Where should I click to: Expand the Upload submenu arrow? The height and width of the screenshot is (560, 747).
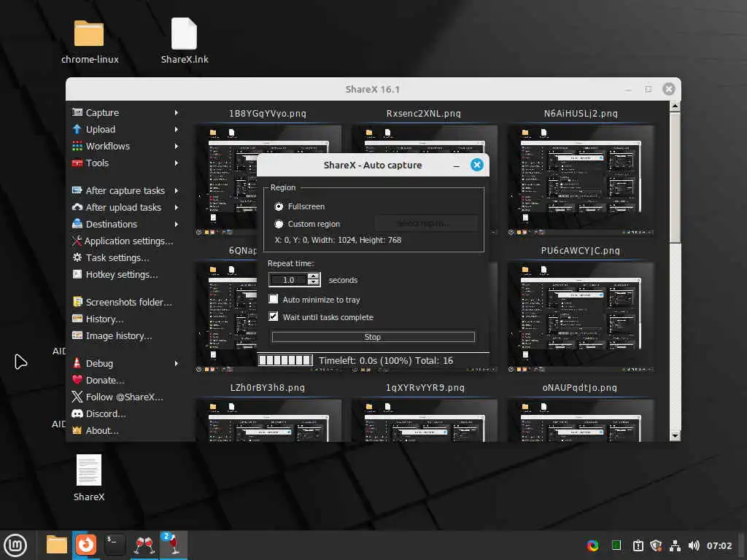click(177, 129)
